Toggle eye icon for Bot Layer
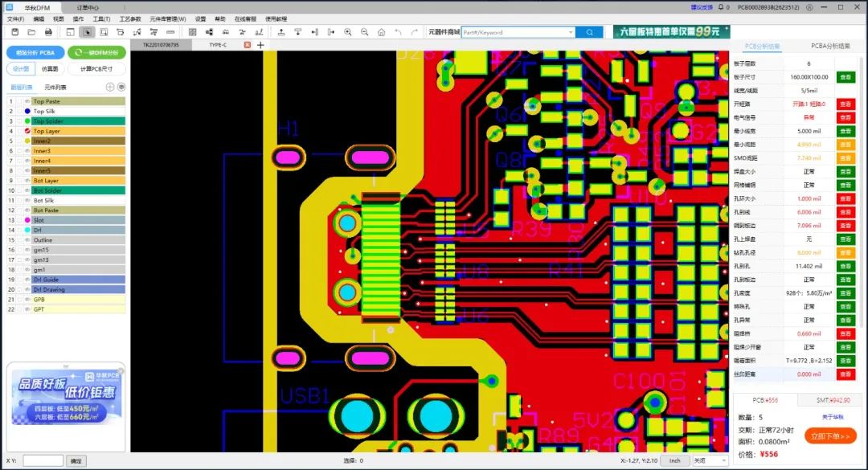Image resolution: width=868 pixels, height=470 pixels. [x=27, y=181]
